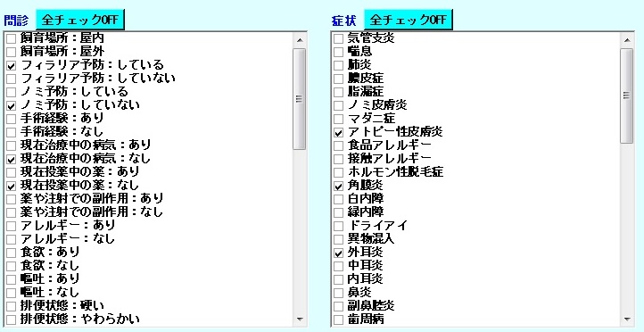Viewport: 644px width, 332px height.
Task: Check 副鼻腔炎 symptom
Action: pos(338,306)
